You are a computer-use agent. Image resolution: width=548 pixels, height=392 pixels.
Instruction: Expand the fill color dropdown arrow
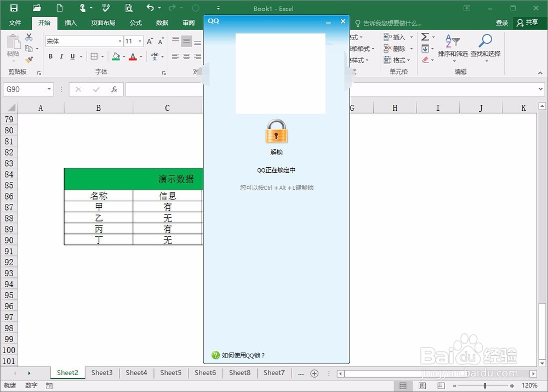(124, 56)
